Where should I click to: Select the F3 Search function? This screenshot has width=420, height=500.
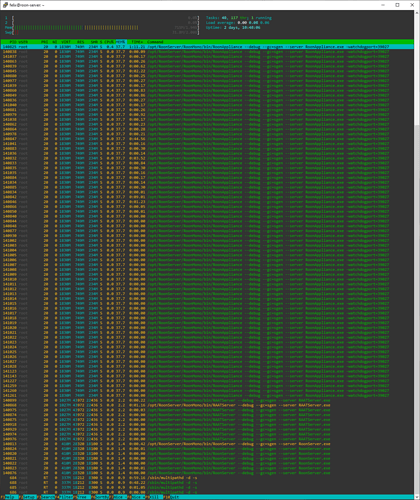click(x=48, y=497)
